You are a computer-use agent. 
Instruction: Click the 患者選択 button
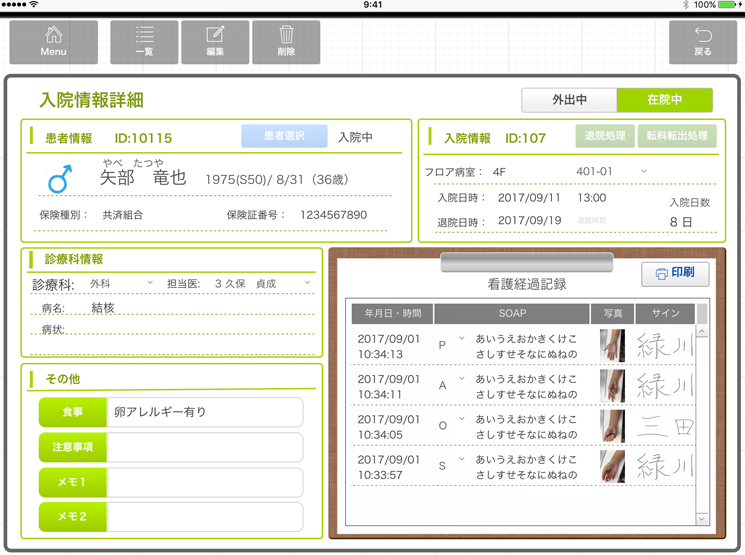coord(284,136)
